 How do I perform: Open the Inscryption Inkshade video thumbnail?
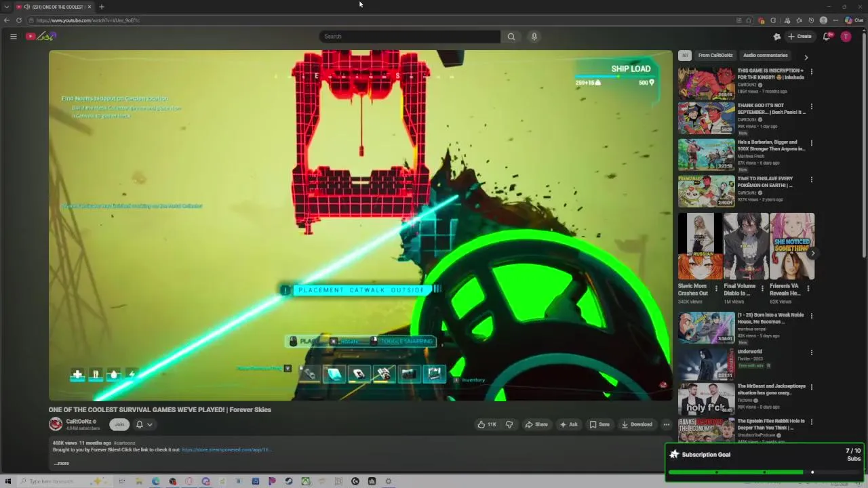point(706,83)
